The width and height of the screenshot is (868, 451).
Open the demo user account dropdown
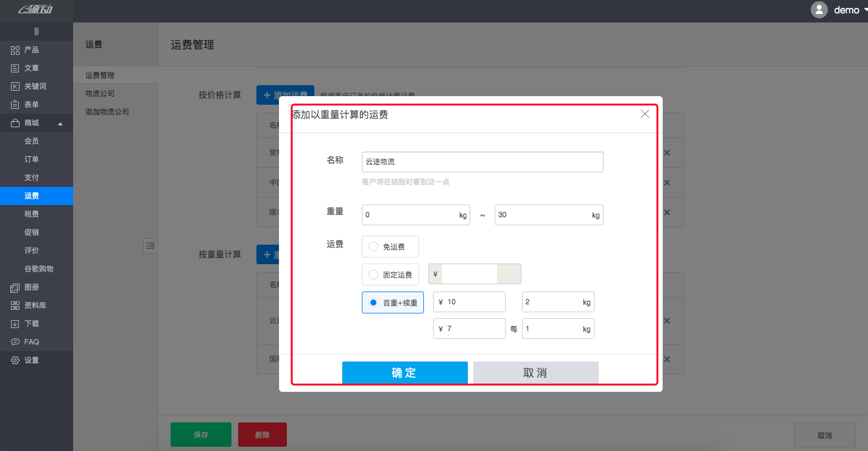click(x=839, y=10)
